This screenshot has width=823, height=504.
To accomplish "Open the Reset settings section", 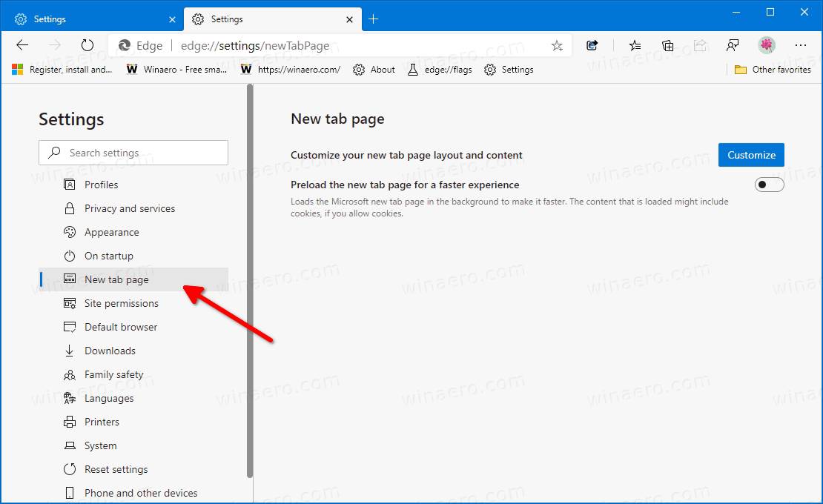I will tap(116, 469).
